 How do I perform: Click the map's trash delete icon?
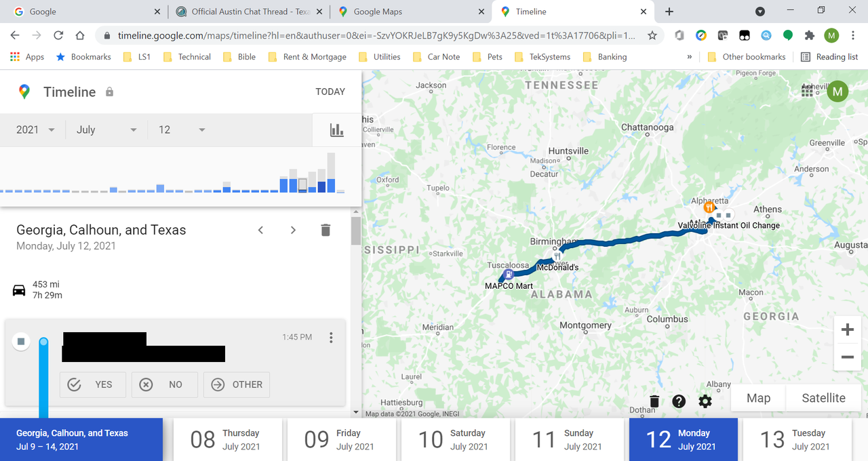point(654,401)
